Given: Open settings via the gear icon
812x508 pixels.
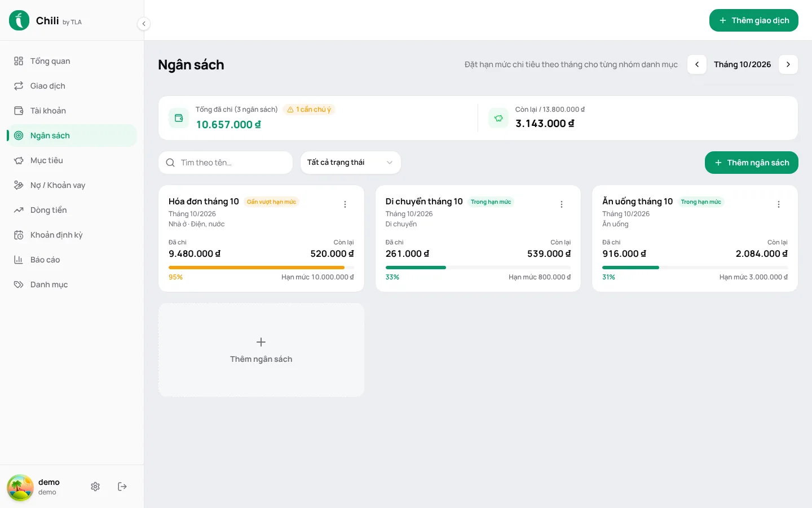Looking at the screenshot, I should [x=95, y=487].
